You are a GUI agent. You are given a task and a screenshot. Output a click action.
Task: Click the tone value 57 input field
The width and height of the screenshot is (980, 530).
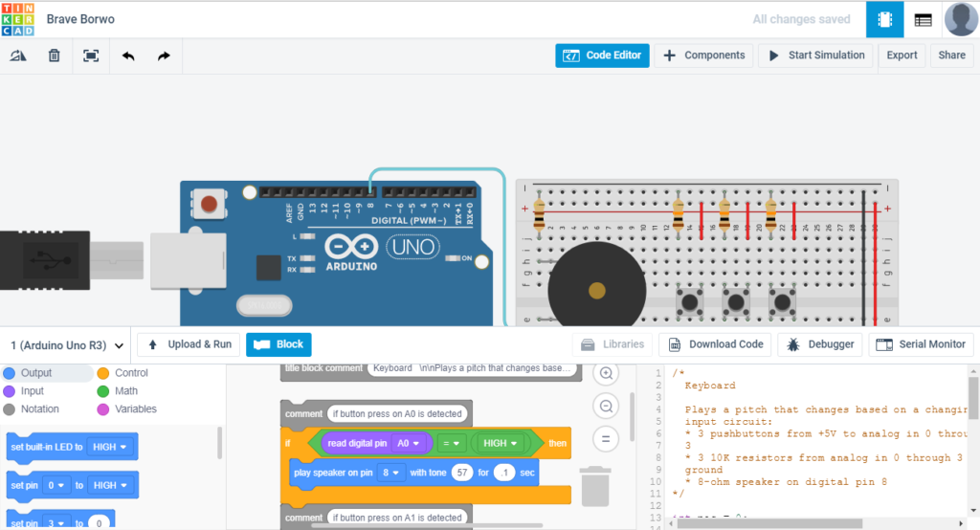[462, 472]
